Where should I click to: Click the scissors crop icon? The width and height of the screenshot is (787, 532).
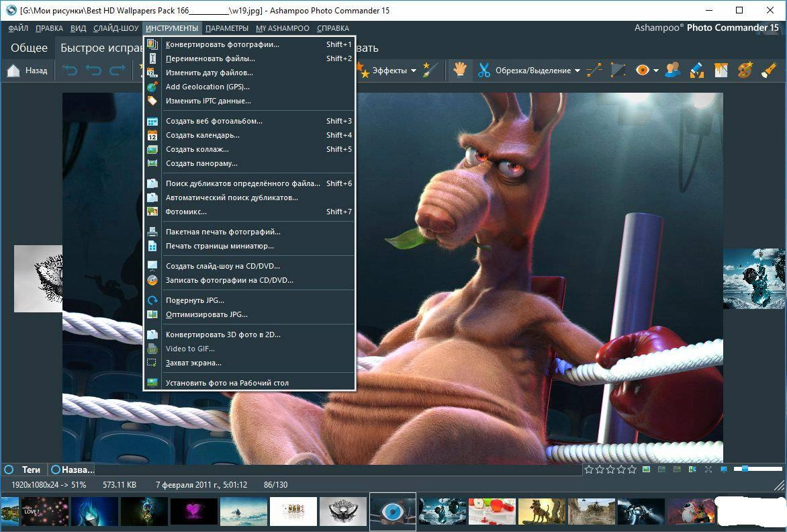pos(484,71)
